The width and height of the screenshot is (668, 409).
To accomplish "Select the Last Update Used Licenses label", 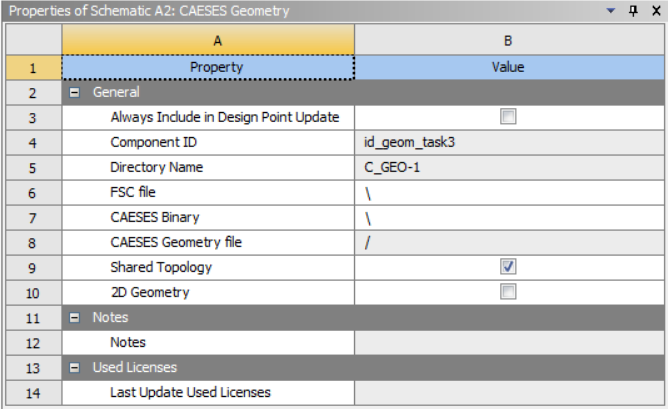I will [190, 392].
